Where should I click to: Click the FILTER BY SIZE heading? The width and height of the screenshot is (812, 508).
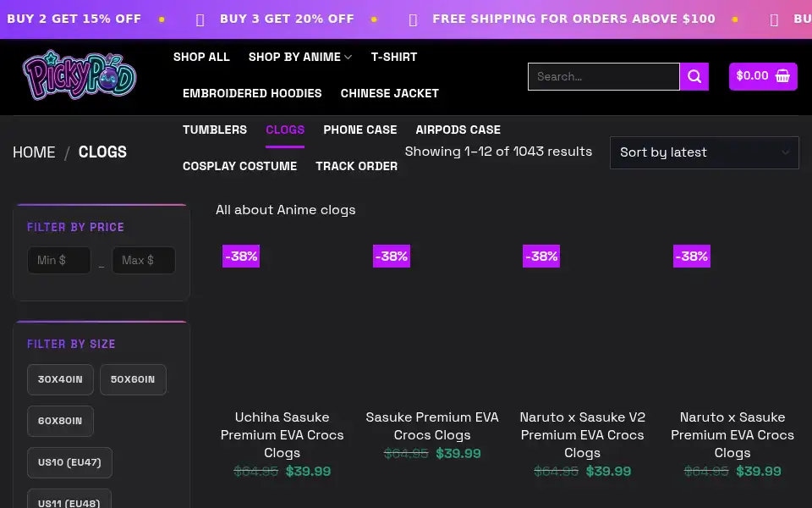coord(71,345)
